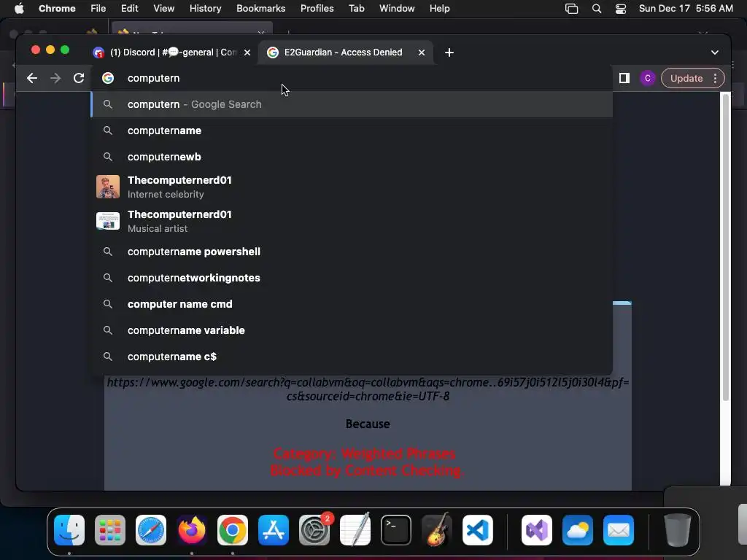Click the address bar containing 'computern'

[x=352, y=78]
